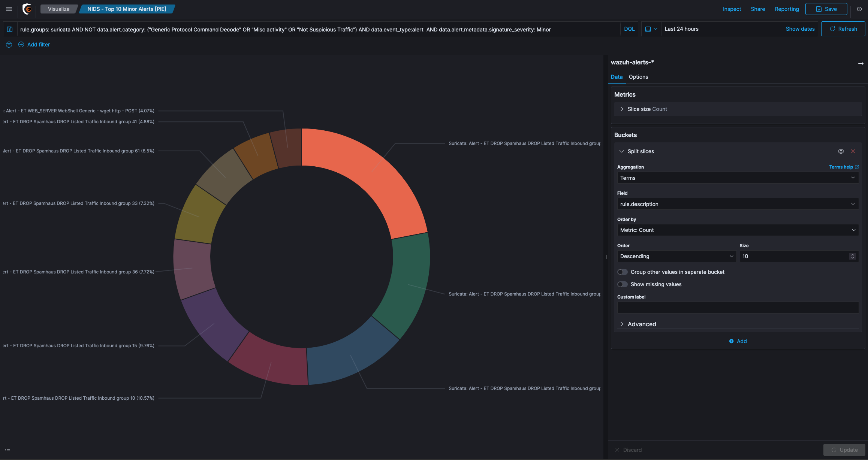
Task: Click the Wazuh logo icon
Action: [x=27, y=9]
